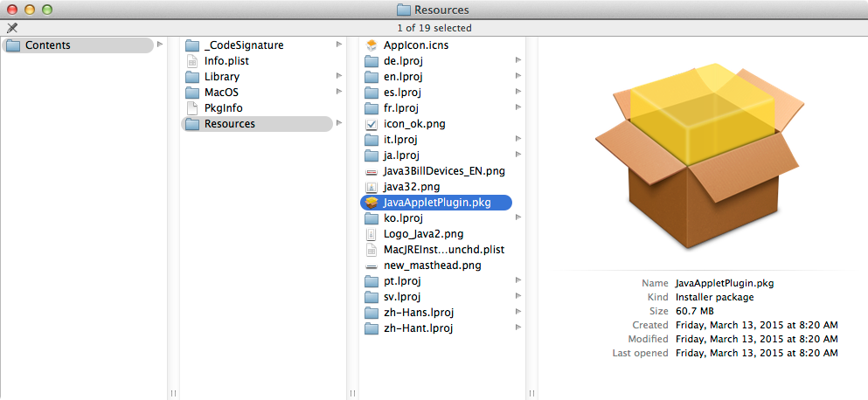Screen dimensions: 868x400
Task: Expand the Library folder arrow
Action: tap(339, 76)
